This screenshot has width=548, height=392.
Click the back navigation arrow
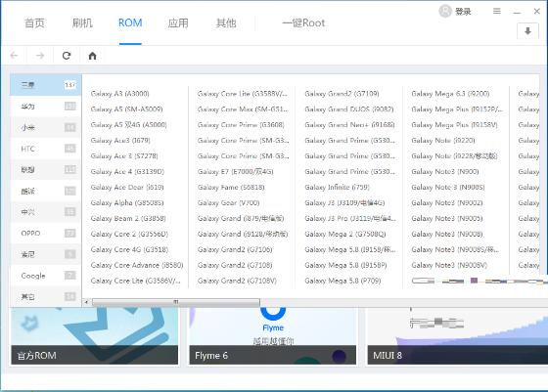pos(14,55)
